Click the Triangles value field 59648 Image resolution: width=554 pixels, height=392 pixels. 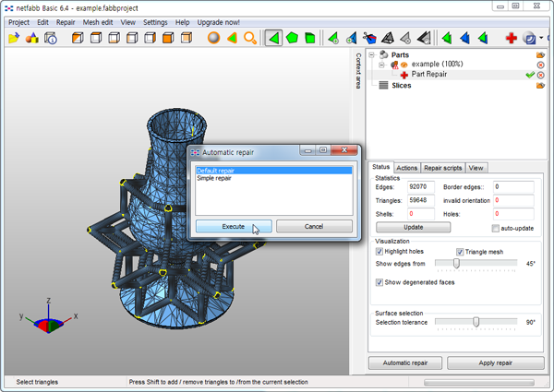click(421, 200)
